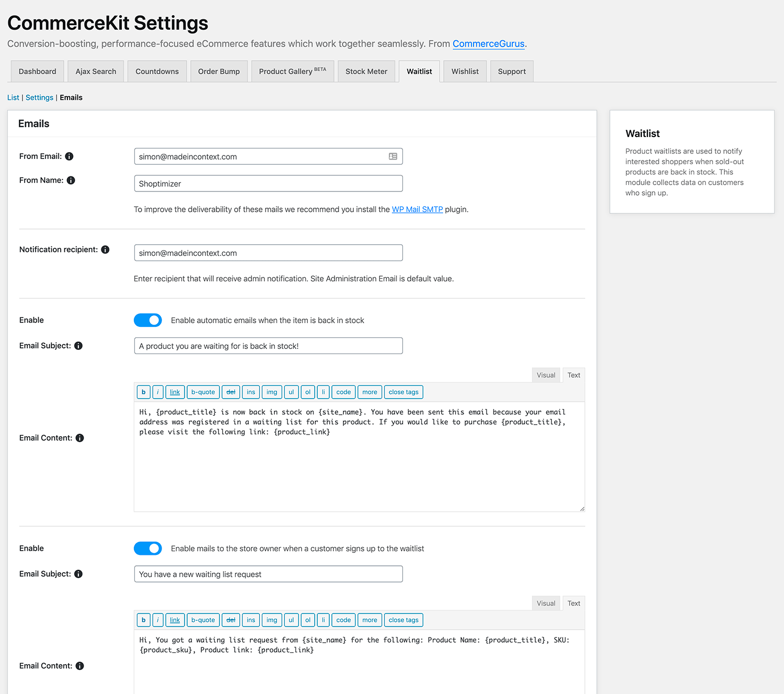Switch first editor to Visual mode

pos(546,375)
